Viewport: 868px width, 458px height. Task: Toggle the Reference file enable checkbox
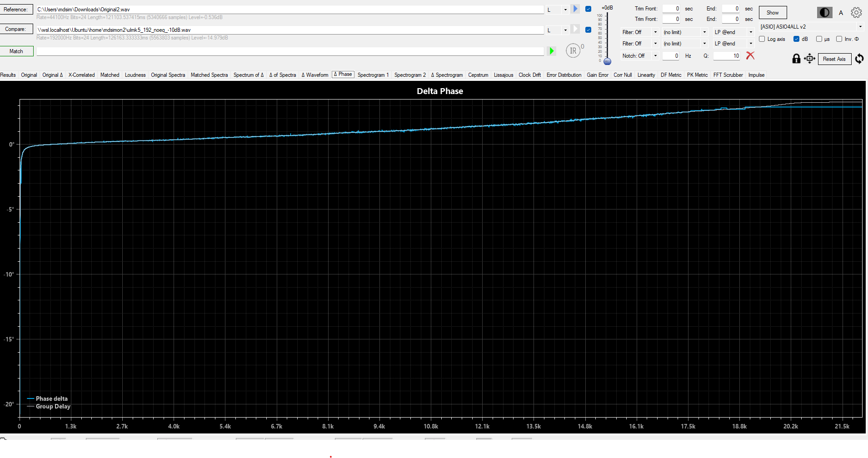[588, 9]
